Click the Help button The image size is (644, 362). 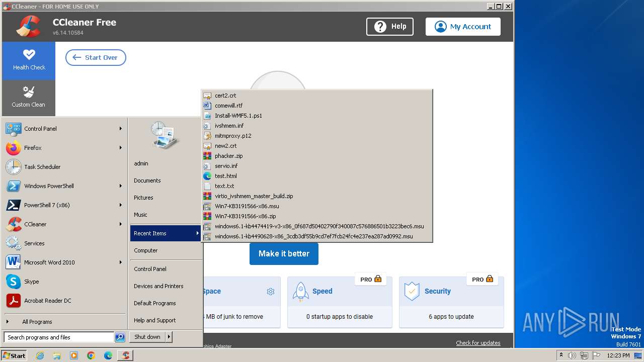[390, 27]
